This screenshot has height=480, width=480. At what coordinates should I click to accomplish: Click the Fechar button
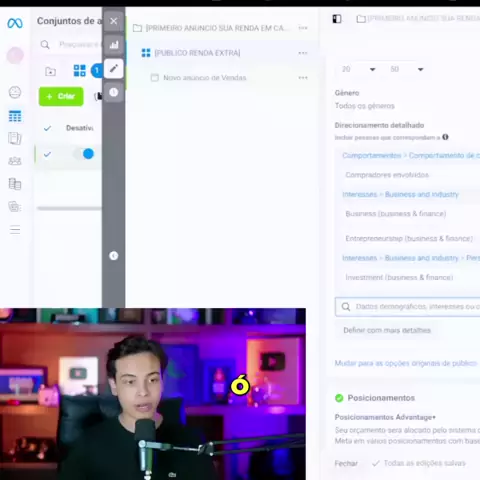point(346,463)
